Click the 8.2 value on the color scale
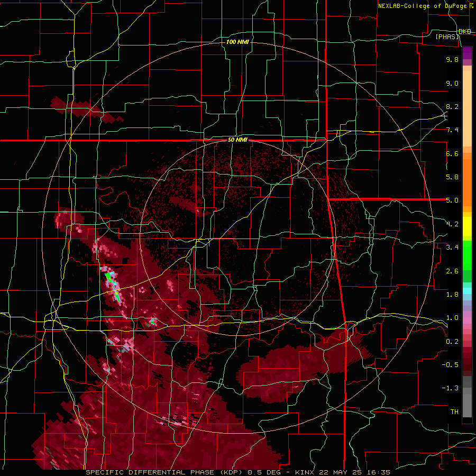The image size is (476, 476). coord(452,106)
